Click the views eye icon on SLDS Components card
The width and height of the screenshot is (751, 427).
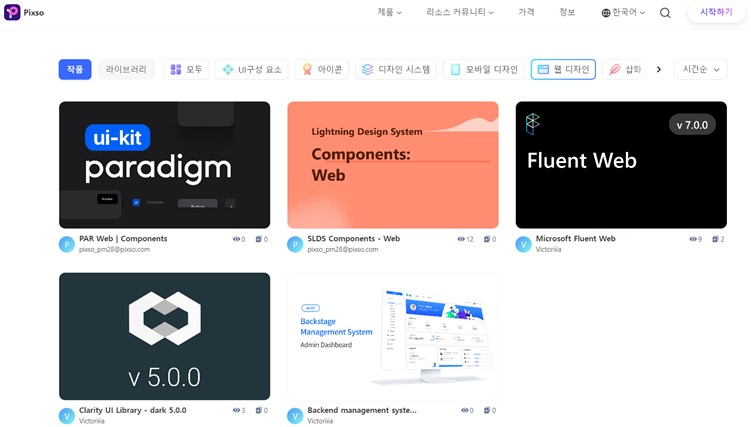click(x=461, y=239)
